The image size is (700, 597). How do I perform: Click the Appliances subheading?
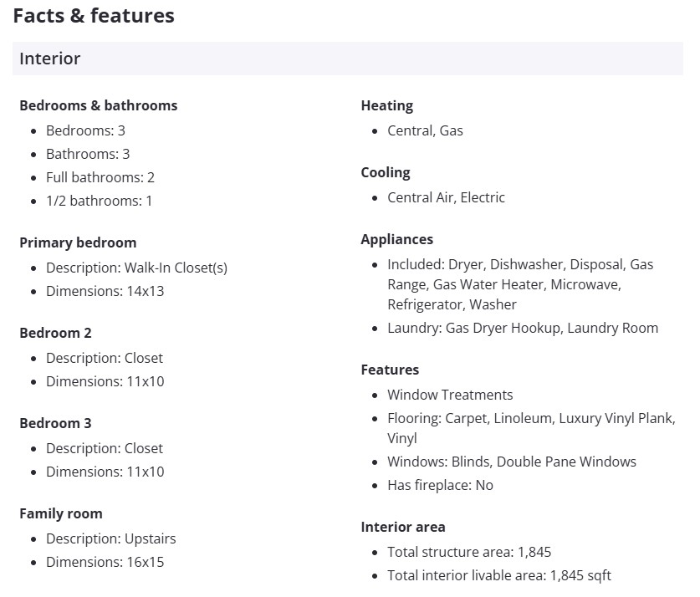[397, 239]
